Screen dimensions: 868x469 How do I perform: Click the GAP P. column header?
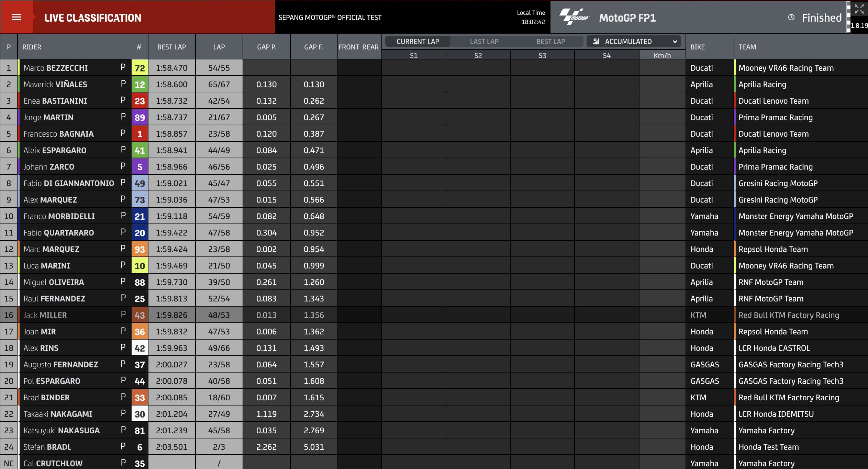pyautogui.click(x=266, y=47)
